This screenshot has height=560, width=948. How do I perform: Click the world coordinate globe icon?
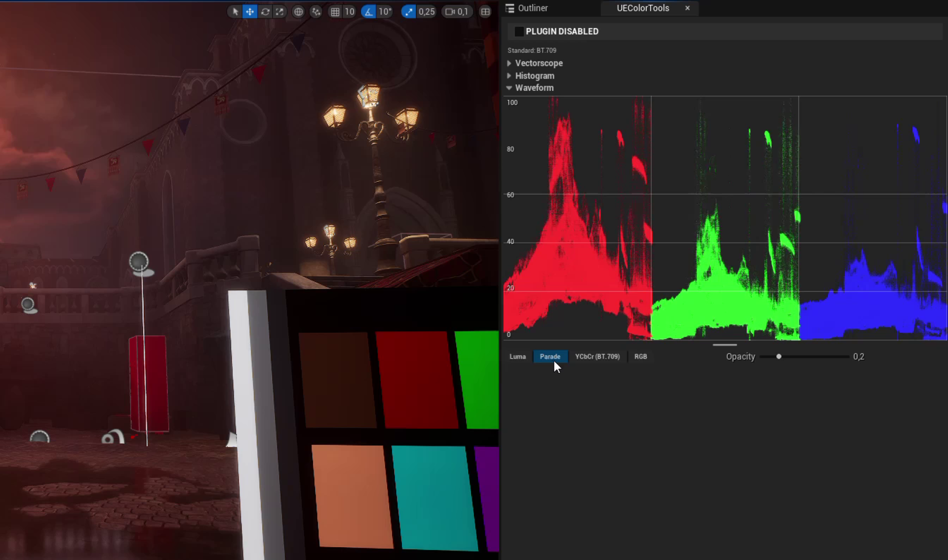pos(298,11)
